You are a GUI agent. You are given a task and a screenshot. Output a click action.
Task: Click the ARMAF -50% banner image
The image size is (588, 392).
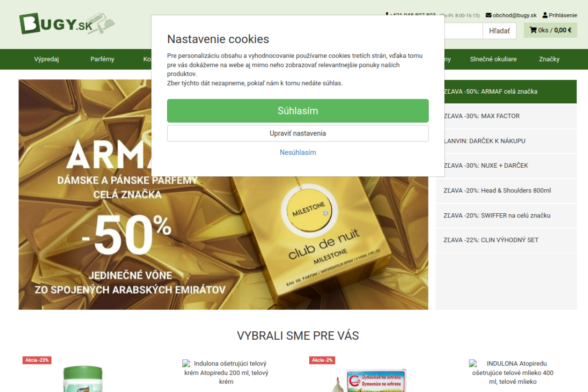pos(223,194)
